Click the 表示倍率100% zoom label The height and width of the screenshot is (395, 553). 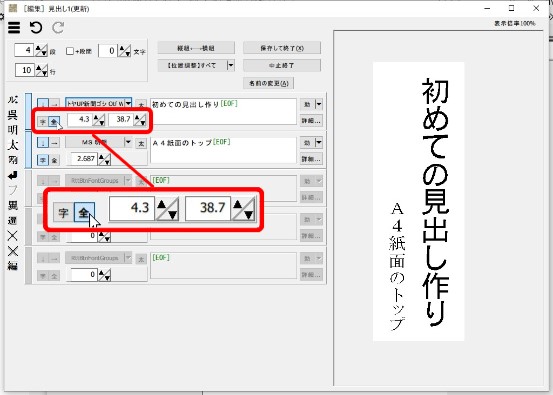coord(515,23)
